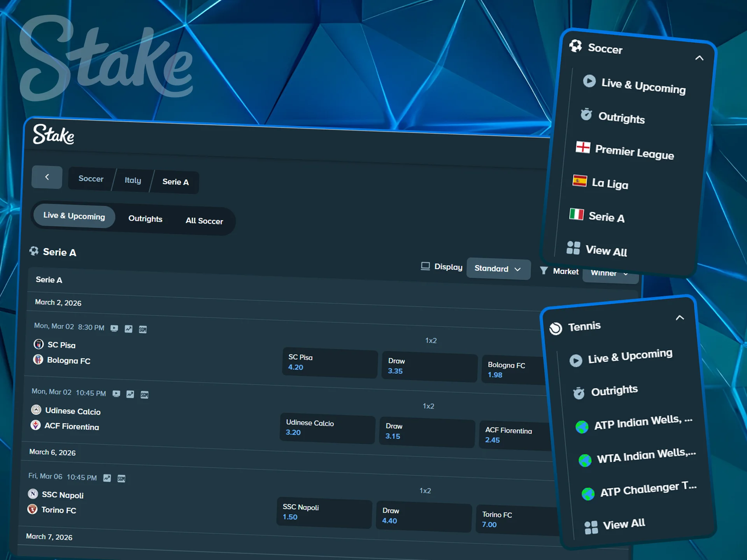Open ATP Indian Wells tournament
747x560 pixels.
click(634, 423)
